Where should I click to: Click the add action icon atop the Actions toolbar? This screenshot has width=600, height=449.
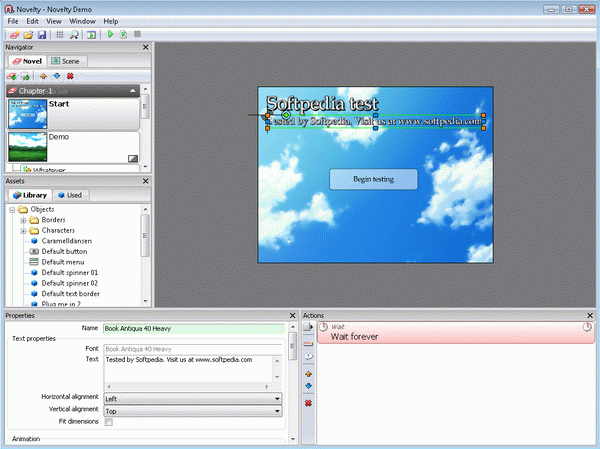pos(308,327)
